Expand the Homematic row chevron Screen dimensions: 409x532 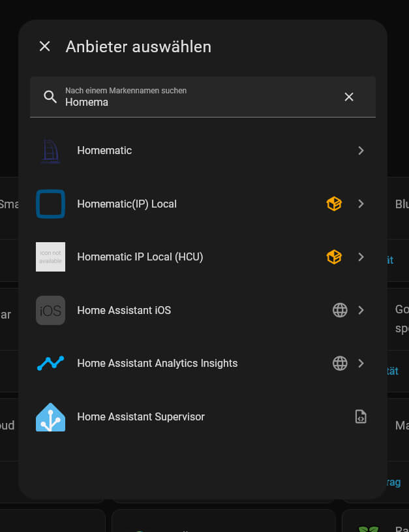pos(361,151)
